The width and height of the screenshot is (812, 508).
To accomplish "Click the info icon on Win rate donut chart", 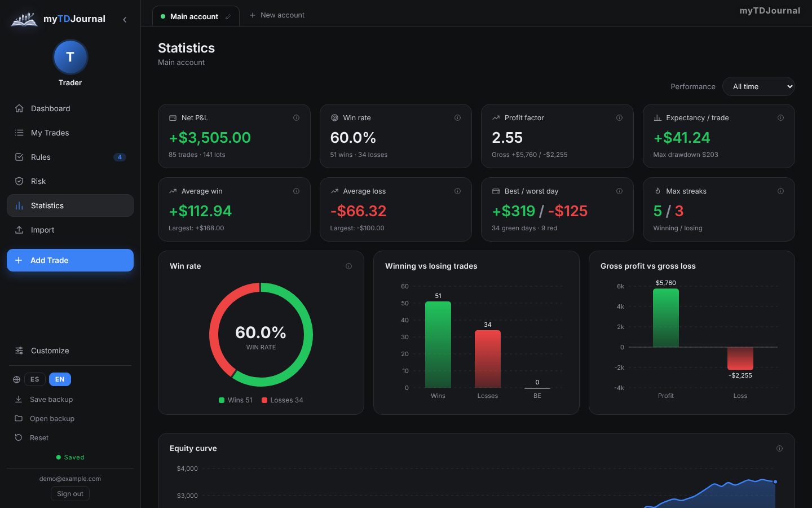I will (x=348, y=266).
